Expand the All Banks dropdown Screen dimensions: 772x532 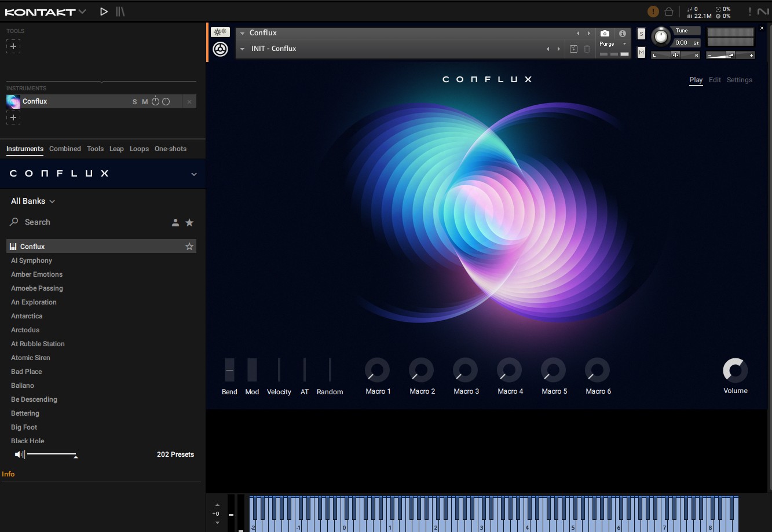pos(32,201)
